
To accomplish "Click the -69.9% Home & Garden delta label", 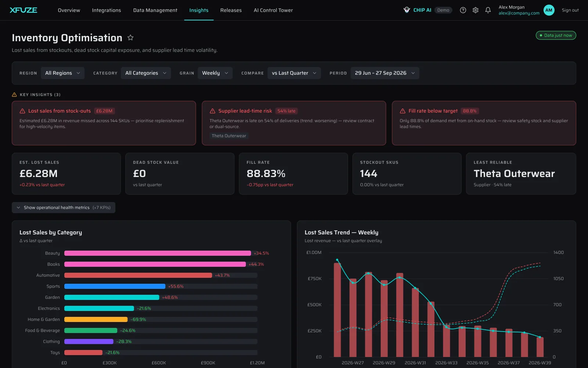I will coord(138,319).
